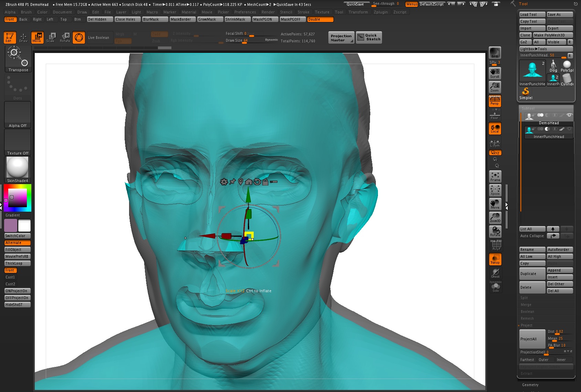Click the Make PolyMesh3D button
The image size is (581, 392).
(553, 35)
